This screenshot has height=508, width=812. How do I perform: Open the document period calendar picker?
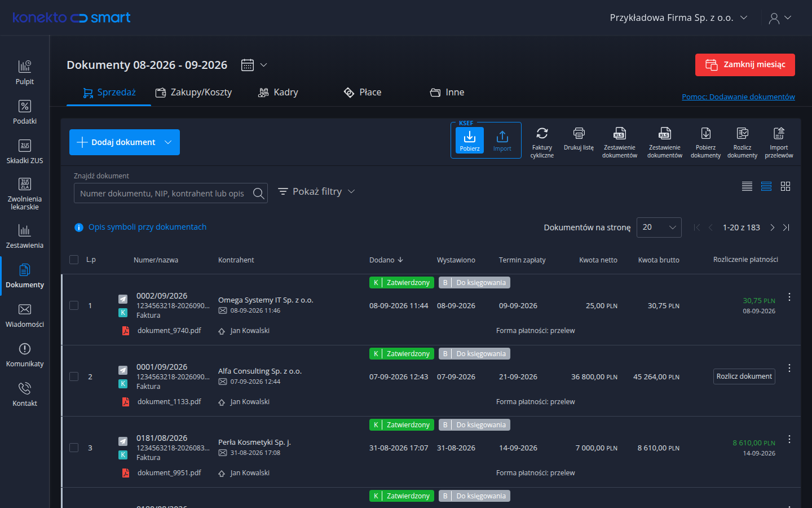pos(254,65)
